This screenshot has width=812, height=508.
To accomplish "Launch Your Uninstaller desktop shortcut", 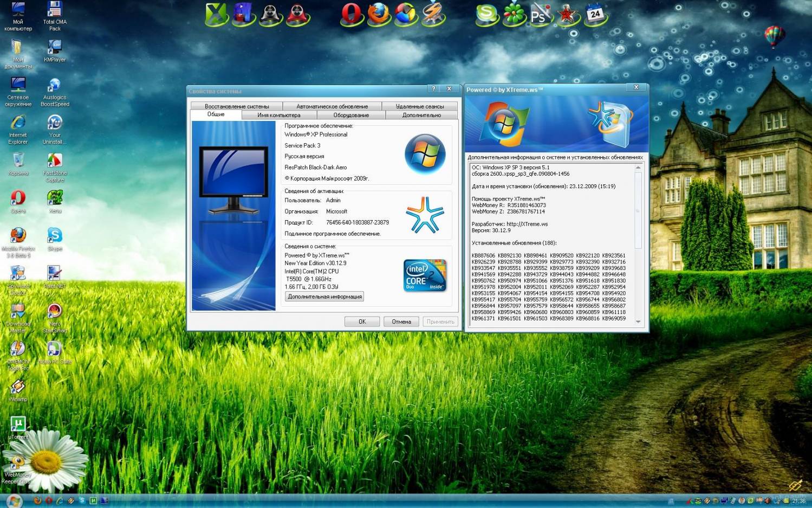I will coord(55,129).
